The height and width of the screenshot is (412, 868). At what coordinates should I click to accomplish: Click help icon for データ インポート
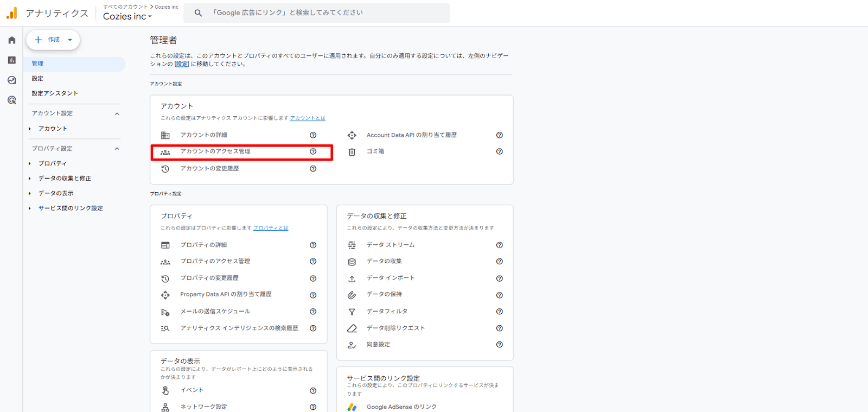[500, 278]
